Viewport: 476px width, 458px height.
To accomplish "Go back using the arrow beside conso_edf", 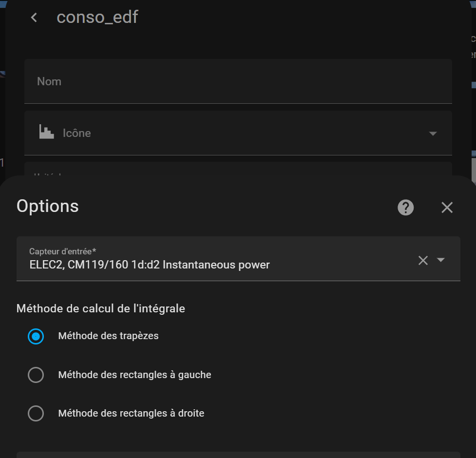I will (x=34, y=18).
